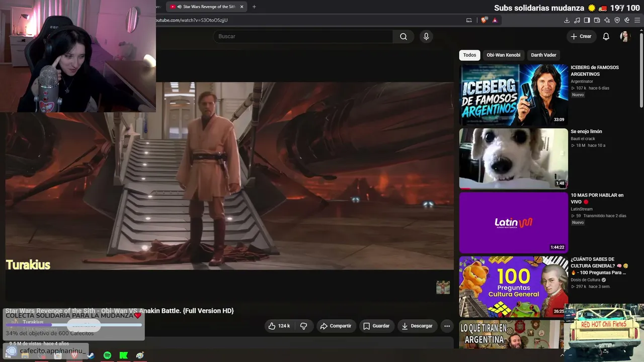Screen dimensions: 644x362
Task: Click the Star Wars video title text
Action: click(120, 311)
